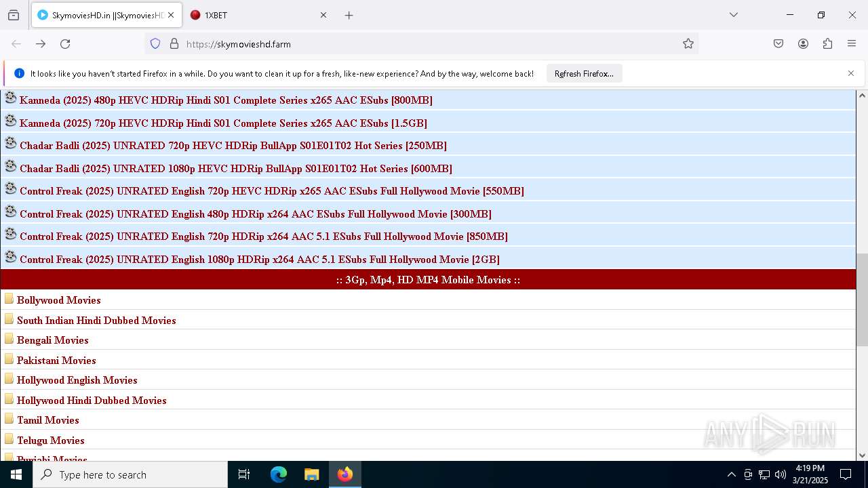Go forward using the forward arrow
The width and height of the screenshot is (868, 488).
pos(41,43)
